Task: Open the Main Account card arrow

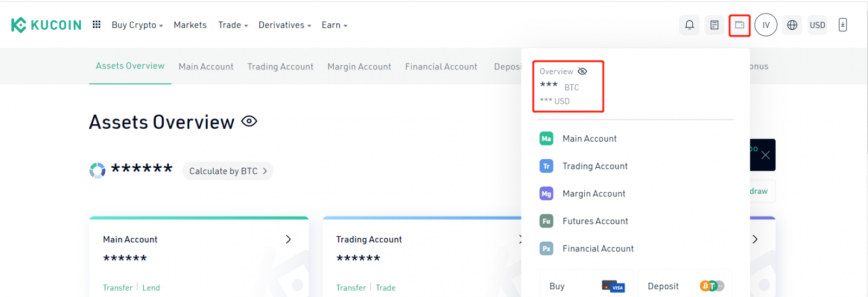Action: tap(288, 239)
